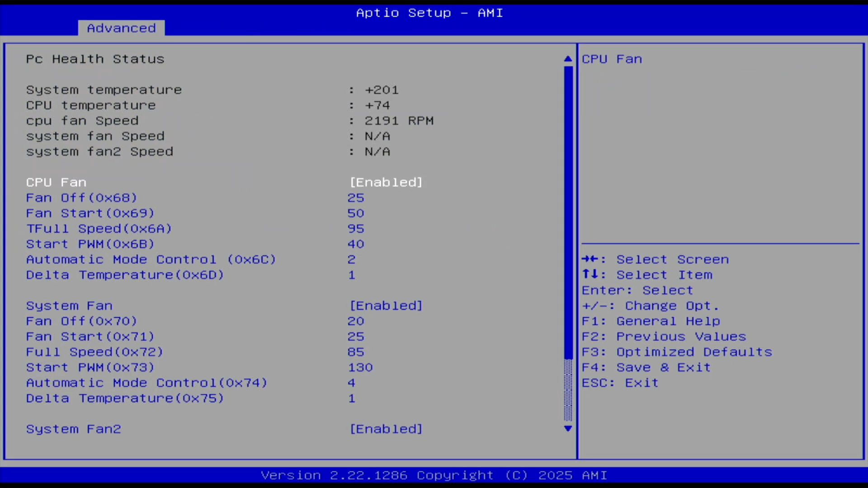The width and height of the screenshot is (868, 488).
Task: Select Delta Temperature(0x6D) entry
Action: 125,275
